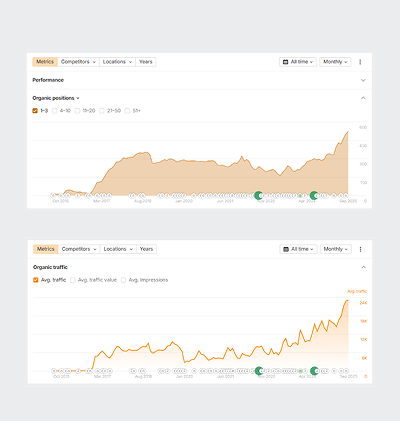Click green marker near Apr 2024 in positions chart
This screenshot has width=400, height=421.
click(x=314, y=196)
